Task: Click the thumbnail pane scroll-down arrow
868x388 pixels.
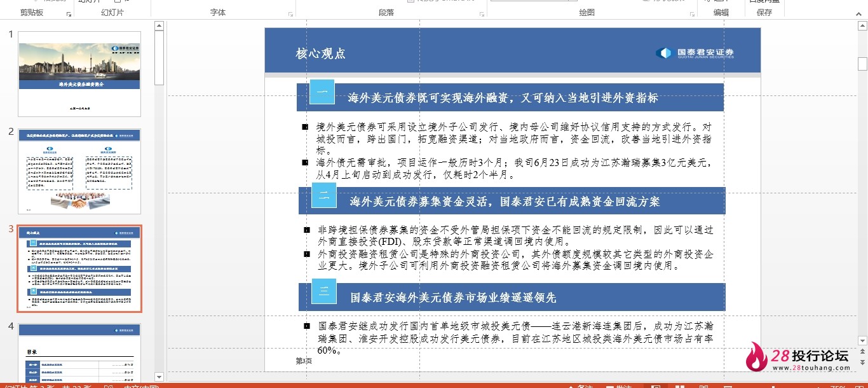Action: pos(159,377)
